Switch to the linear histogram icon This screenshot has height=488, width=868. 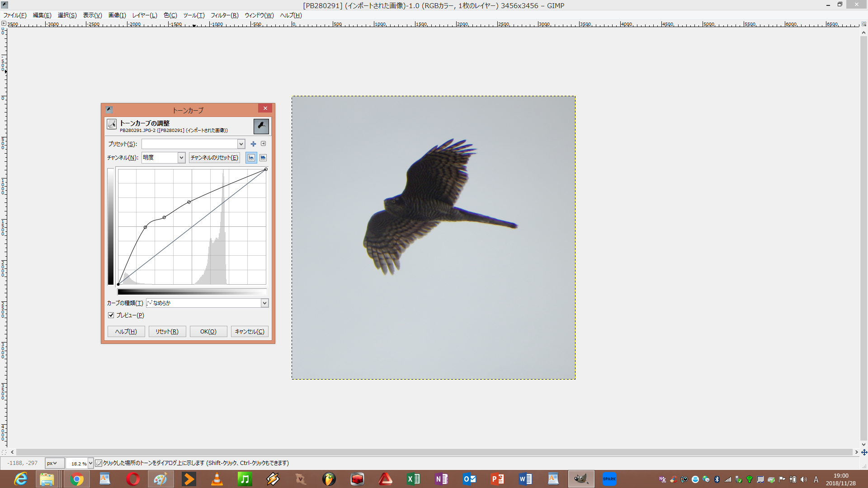click(x=251, y=158)
